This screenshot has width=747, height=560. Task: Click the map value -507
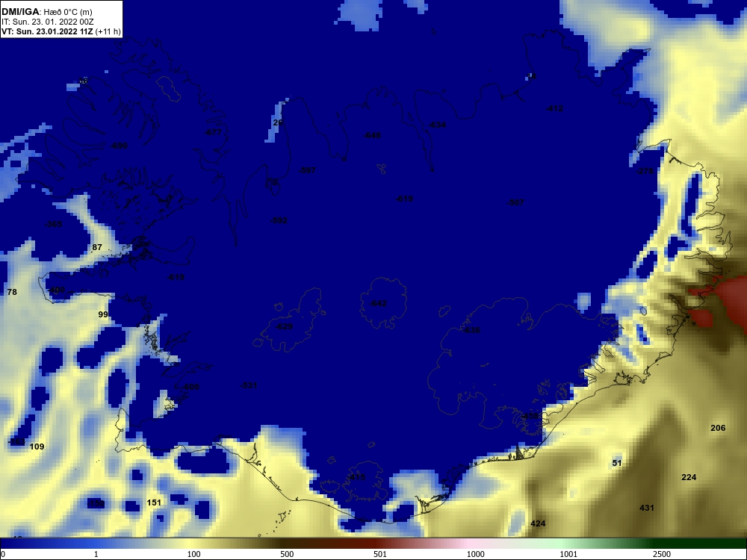pyautogui.click(x=515, y=202)
